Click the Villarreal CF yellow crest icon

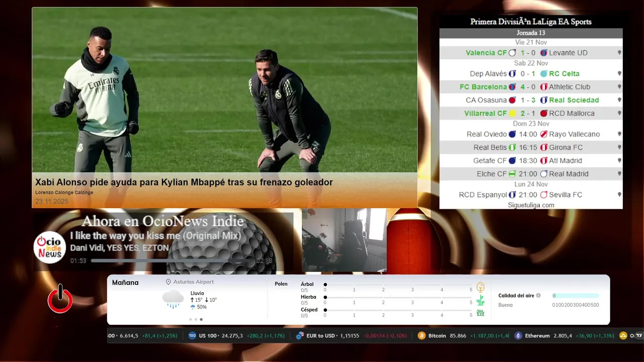tap(512, 114)
